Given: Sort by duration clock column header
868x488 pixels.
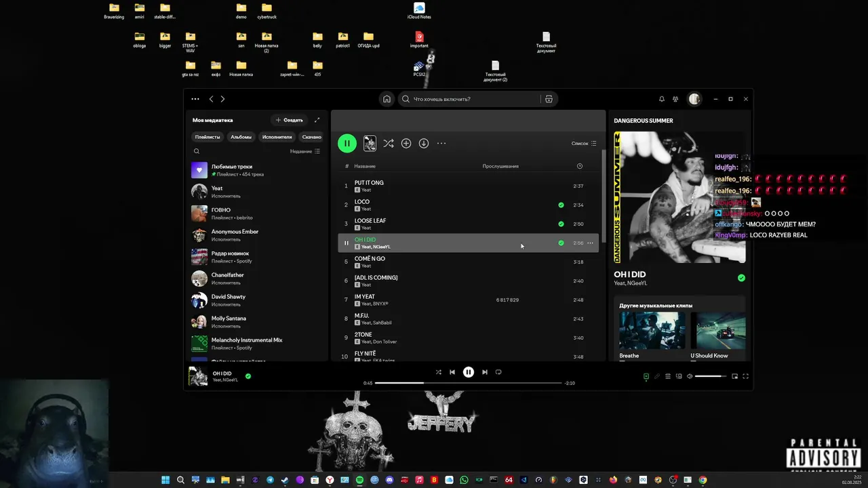Looking at the screenshot, I should (x=579, y=166).
